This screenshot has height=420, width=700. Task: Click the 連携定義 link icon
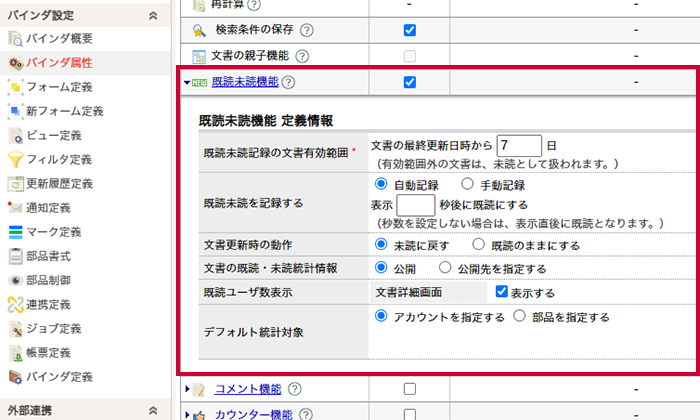(x=15, y=305)
